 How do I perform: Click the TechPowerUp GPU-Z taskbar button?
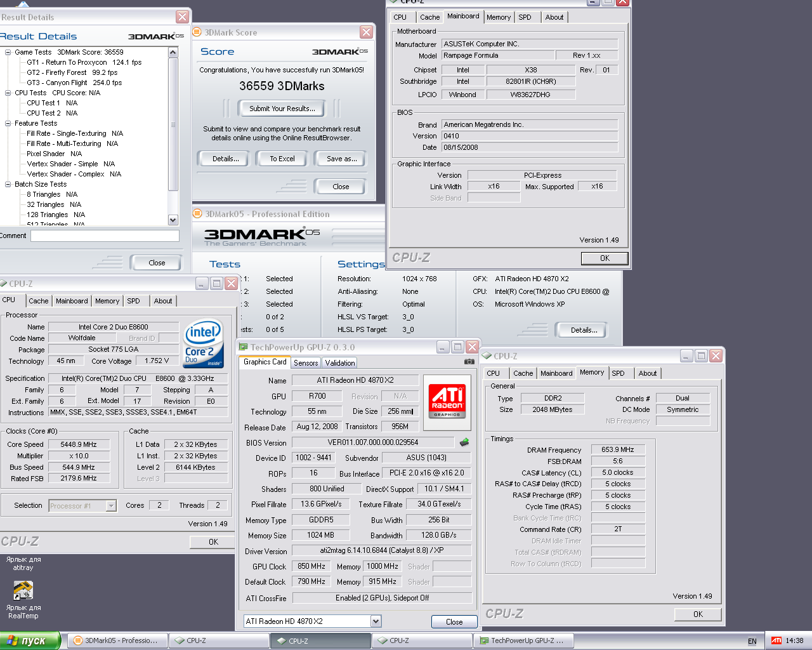pyautogui.click(x=523, y=640)
